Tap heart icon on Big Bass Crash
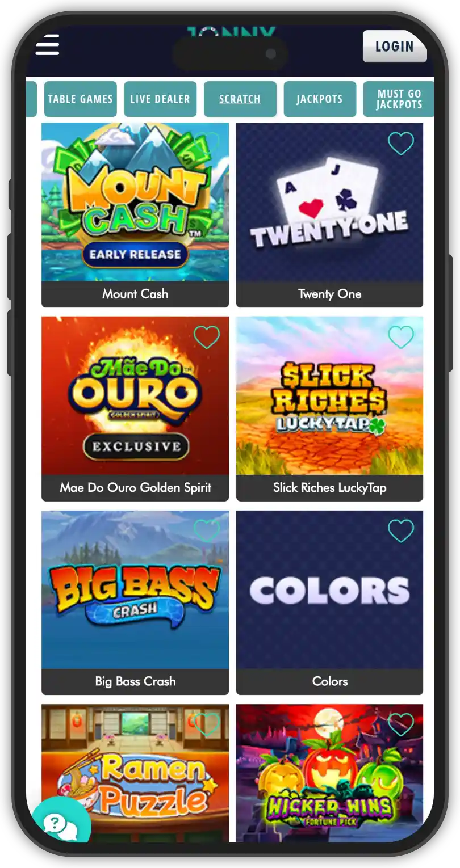The height and width of the screenshot is (868, 460). pos(206,531)
